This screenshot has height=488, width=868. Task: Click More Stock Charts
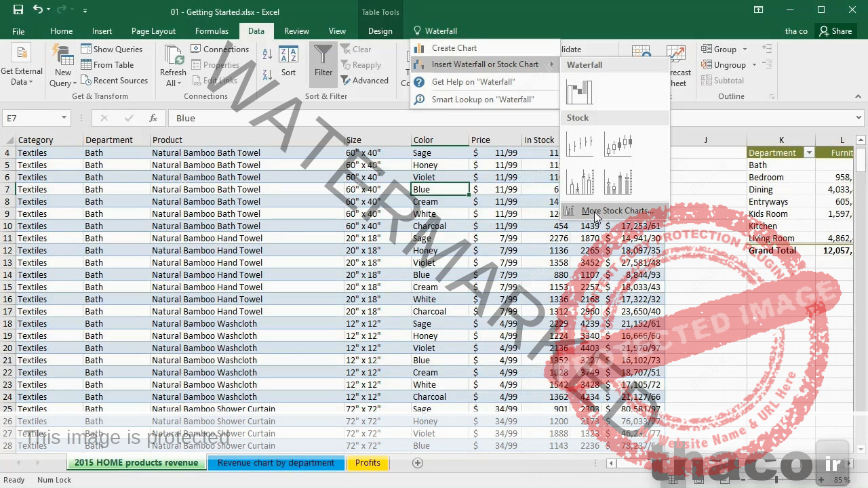pyautogui.click(x=615, y=211)
